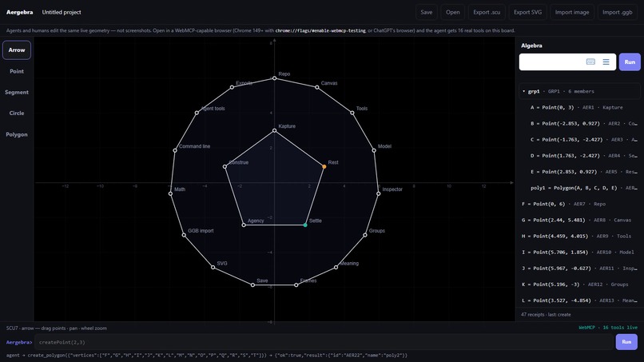This screenshot has height=362, width=644.
Task: Click the GGB import vertex point
Action: [x=184, y=235]
